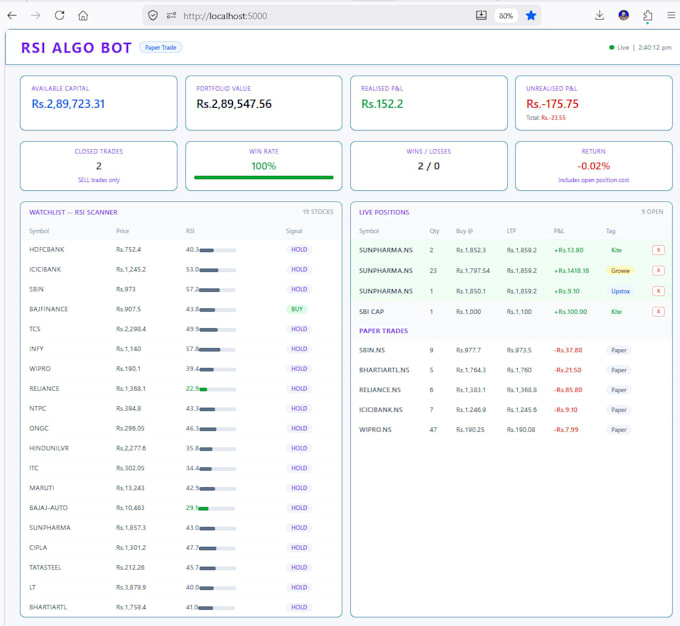The height and width of the screenshot is (626, 680).
Task: Click the SBIN.NS paper trade row
Action: pyautogui.click(x=511, y=350)
